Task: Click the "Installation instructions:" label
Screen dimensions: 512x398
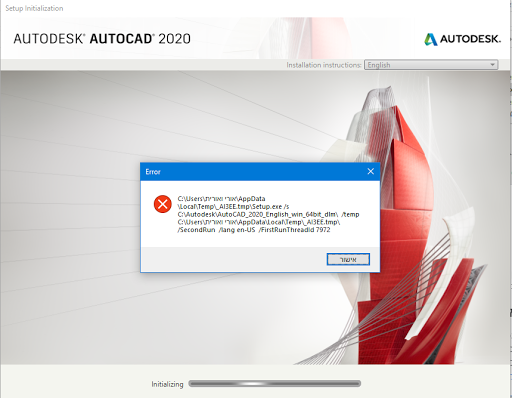Action: coord(324,65)
